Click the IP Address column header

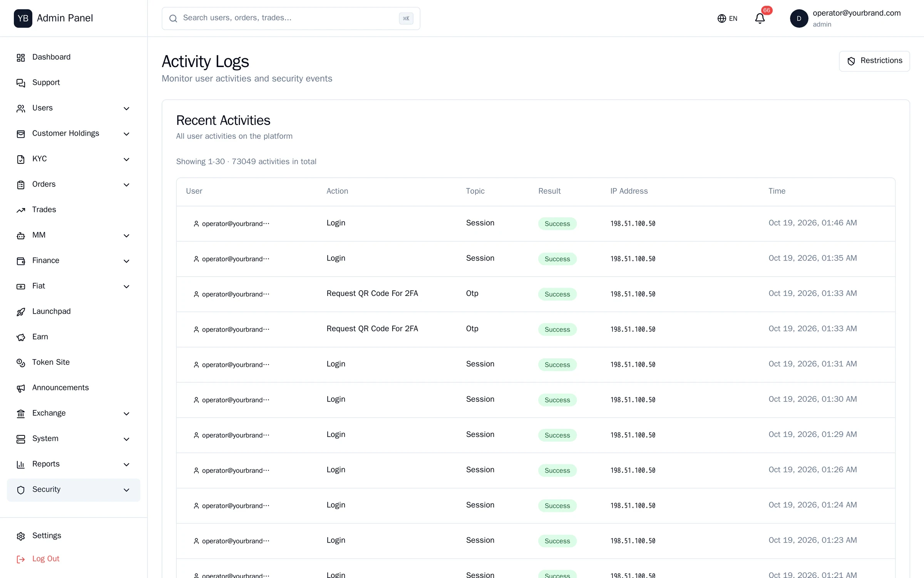click(x=629, y=191)
